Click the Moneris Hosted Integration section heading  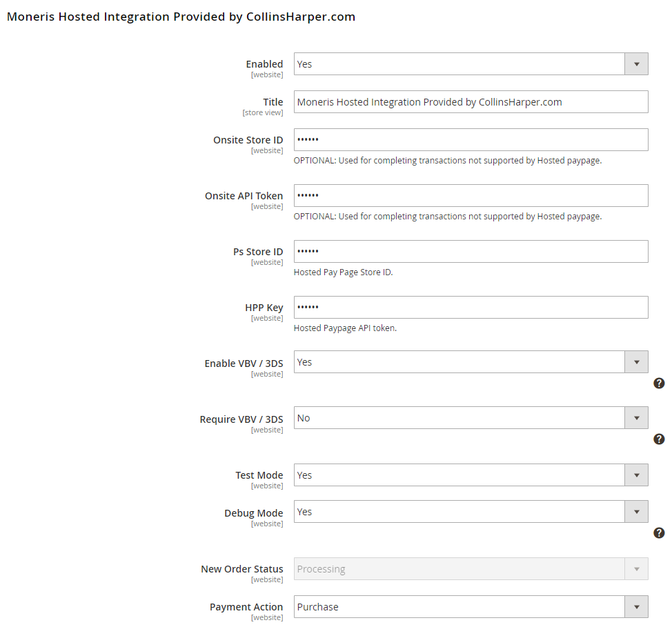pos(181,17)
